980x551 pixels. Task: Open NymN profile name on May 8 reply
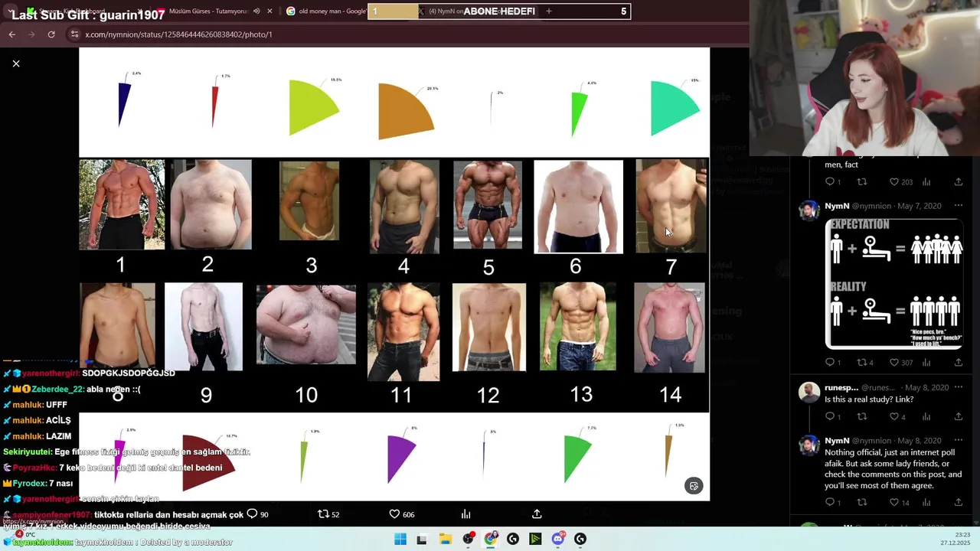(837, 441)
